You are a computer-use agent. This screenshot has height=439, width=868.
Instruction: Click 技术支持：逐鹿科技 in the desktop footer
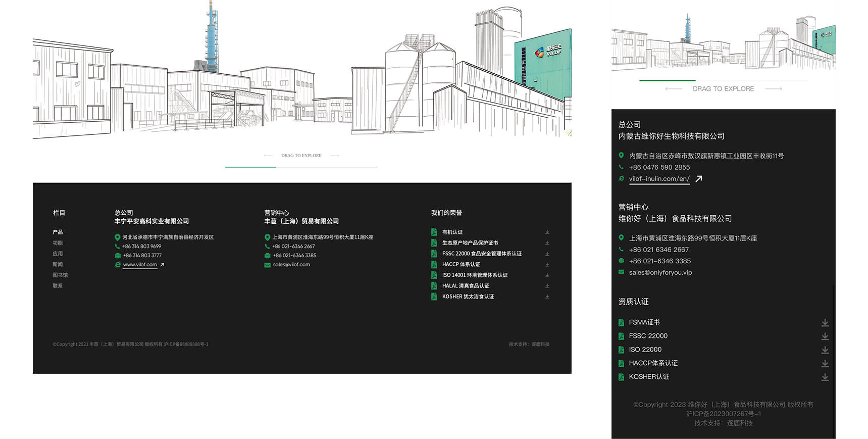529,345
